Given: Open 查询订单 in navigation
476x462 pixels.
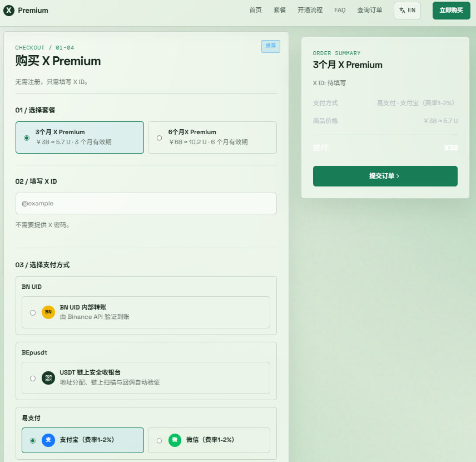Looking at the screenshot, I should [x=369, y=11].
